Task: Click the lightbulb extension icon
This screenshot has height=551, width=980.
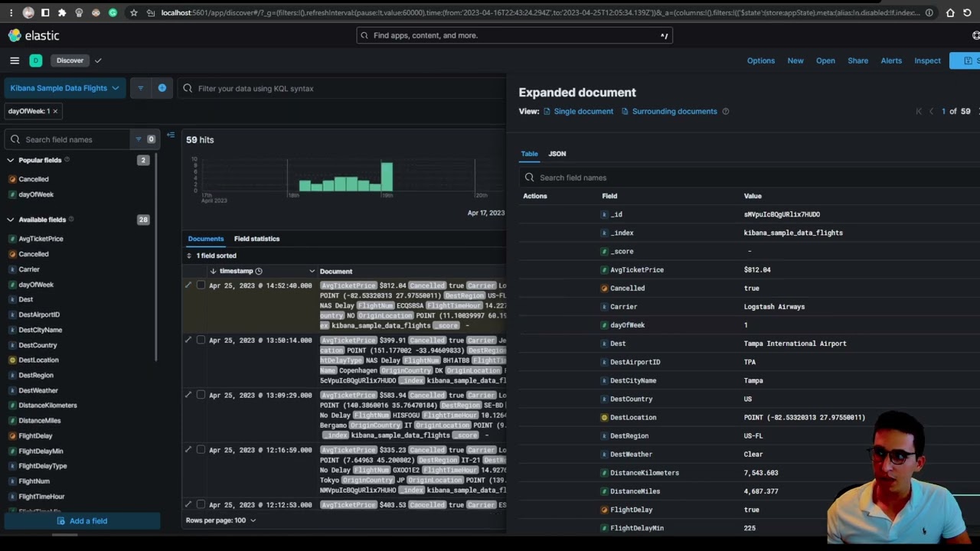Action: 79,13
